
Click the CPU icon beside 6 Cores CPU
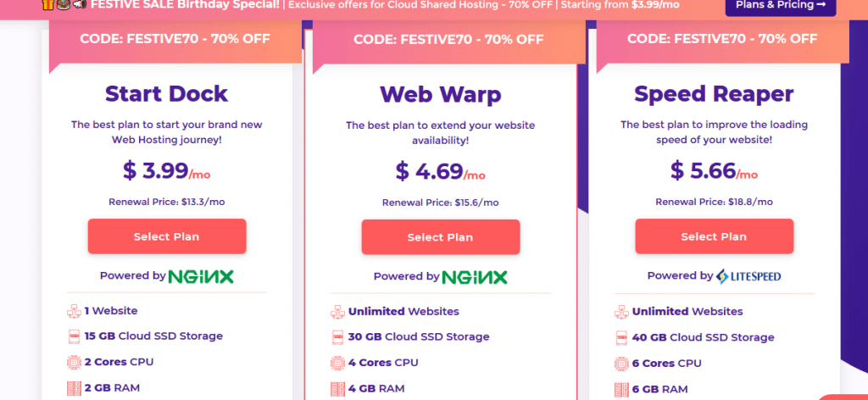[620, 363]
